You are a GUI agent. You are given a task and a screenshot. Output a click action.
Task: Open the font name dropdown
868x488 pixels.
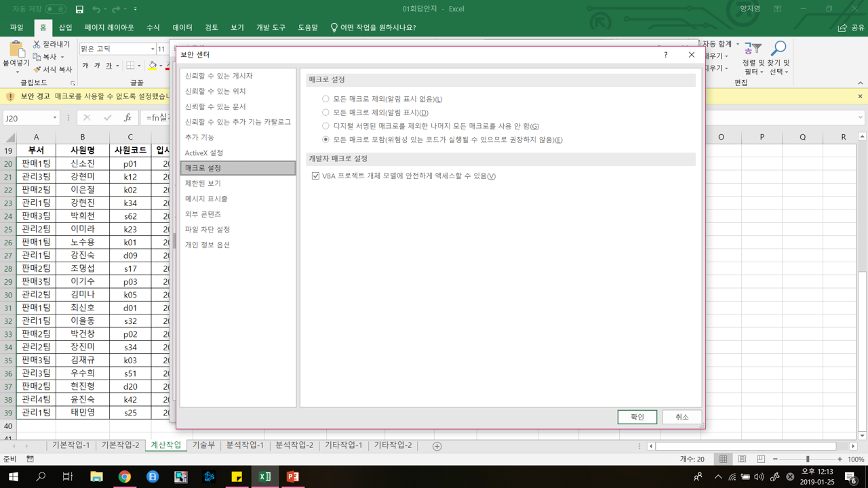tap(152, 49)
